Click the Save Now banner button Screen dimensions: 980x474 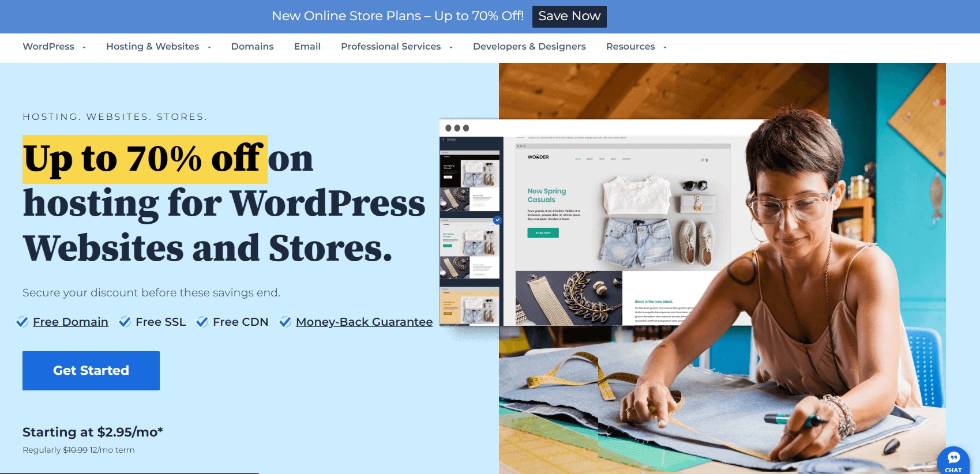569,16
